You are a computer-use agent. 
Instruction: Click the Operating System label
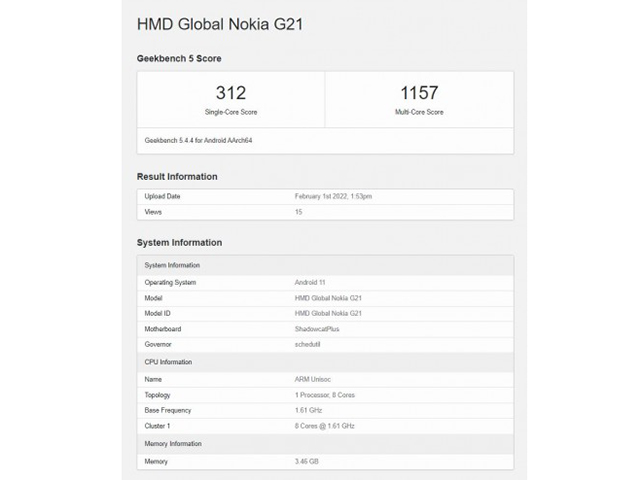[x=170, y=282]
